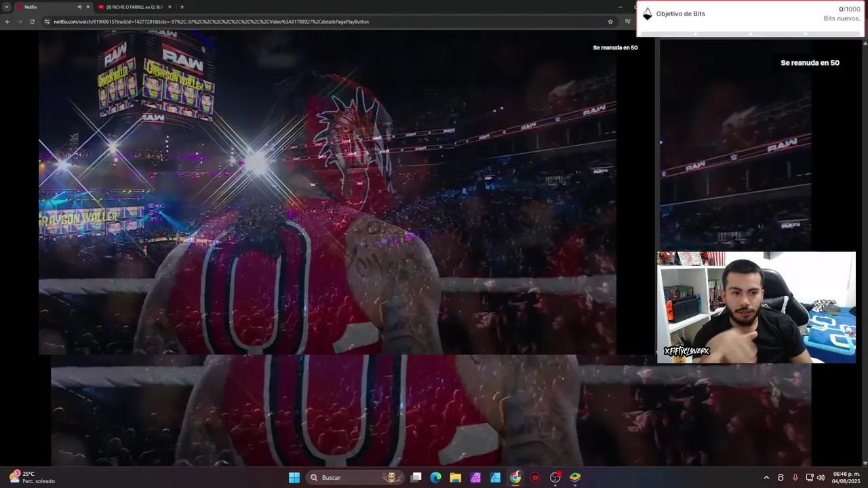Open the media control icon in toolbar
Screen dimensions: 868x488
(x=627, y=22)
